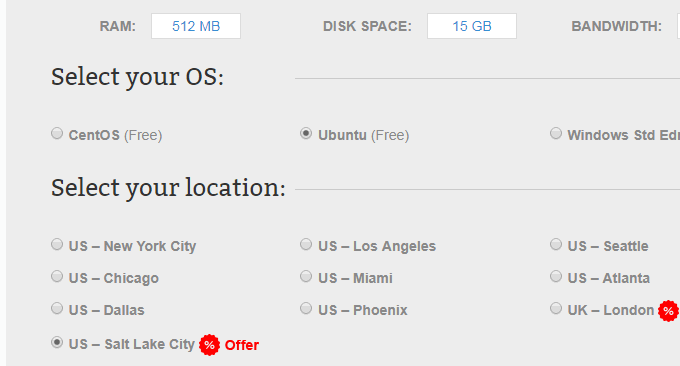
Task: Choose US – Phoenix location option
Action: (x=306, y=308)
